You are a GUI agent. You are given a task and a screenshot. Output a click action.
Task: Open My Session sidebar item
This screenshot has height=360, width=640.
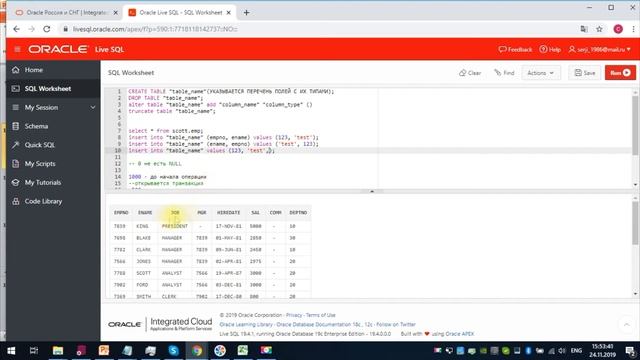pos(41,107)
